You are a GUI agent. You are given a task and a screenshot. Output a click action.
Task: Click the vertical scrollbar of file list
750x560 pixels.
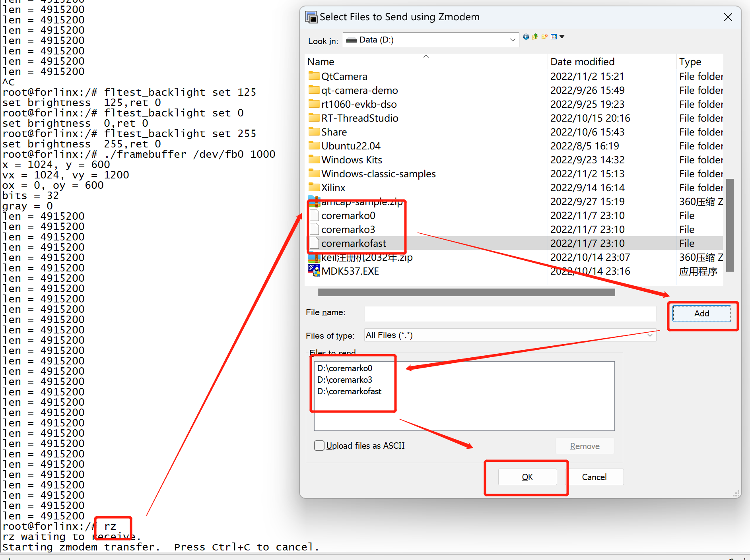point(730,225)
